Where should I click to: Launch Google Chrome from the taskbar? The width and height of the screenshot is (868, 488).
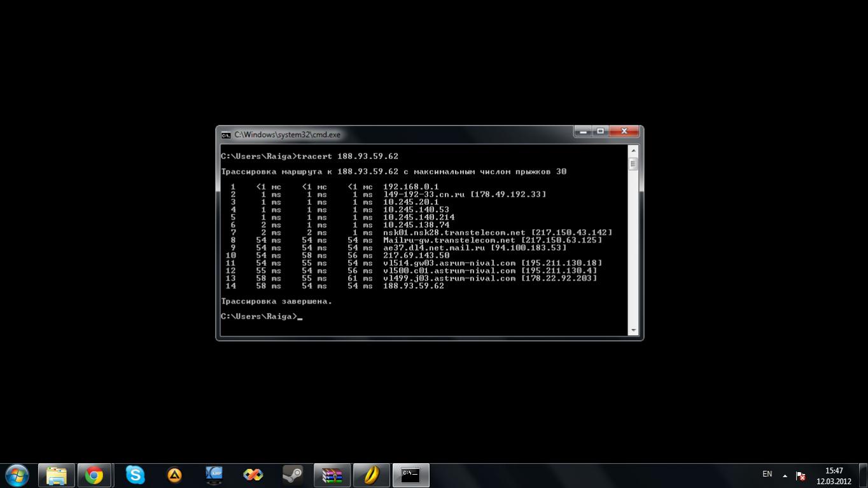point(94,475)
